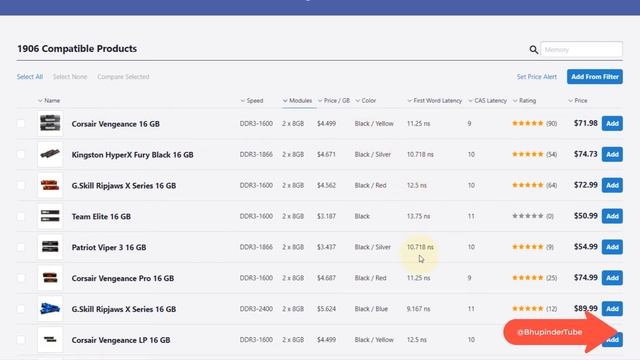640x360 pixels.
Task: Add Team Elite 16 GB at $50.99
Action: point(612,216)
